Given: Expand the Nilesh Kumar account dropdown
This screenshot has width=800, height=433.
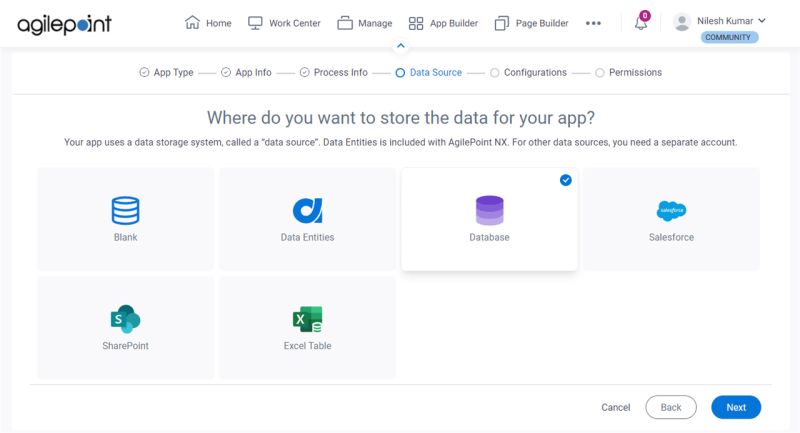Looking at the screenshot, I should click(x=762, y=20).
